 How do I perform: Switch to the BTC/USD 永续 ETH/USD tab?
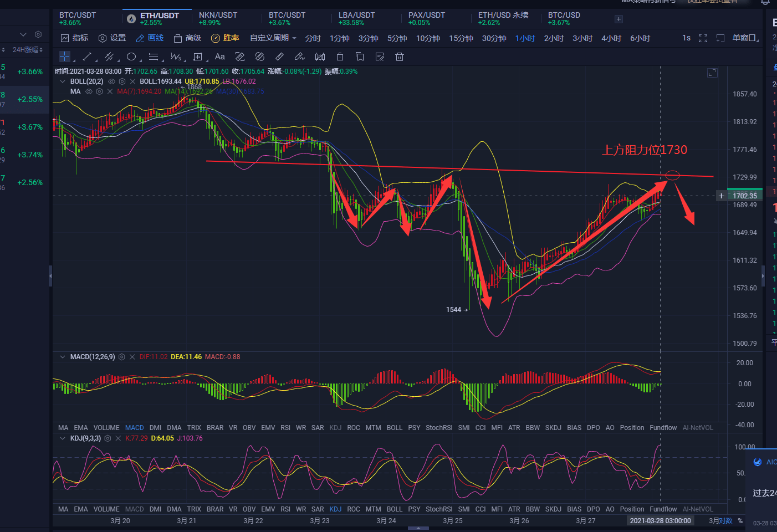click(x=503, y=18)
